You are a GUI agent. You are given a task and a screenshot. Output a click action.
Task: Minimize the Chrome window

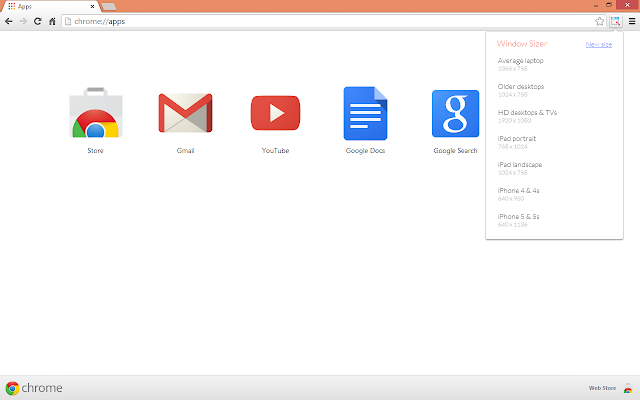596,5
